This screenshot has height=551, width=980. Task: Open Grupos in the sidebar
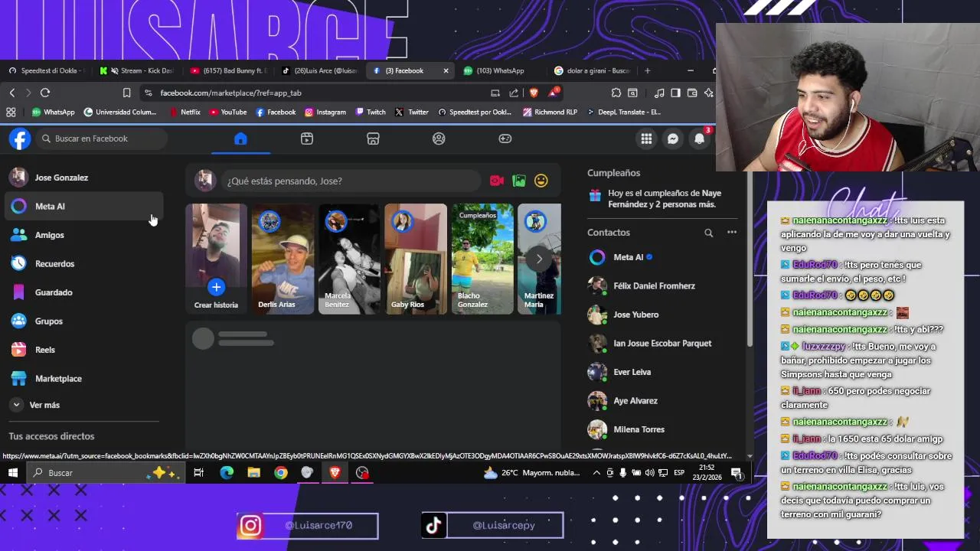pos(83,321)
